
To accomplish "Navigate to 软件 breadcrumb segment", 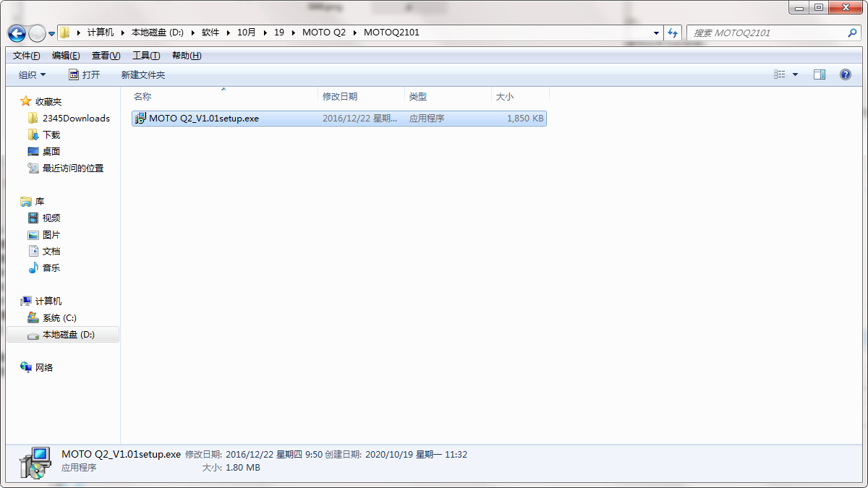I will click(x=210, y=33).
